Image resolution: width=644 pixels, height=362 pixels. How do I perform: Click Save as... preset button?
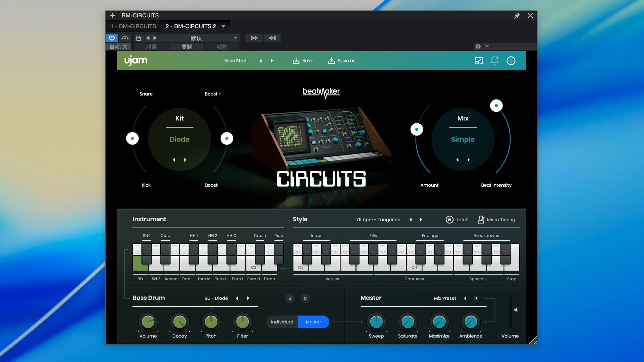(x=343, y=61)
